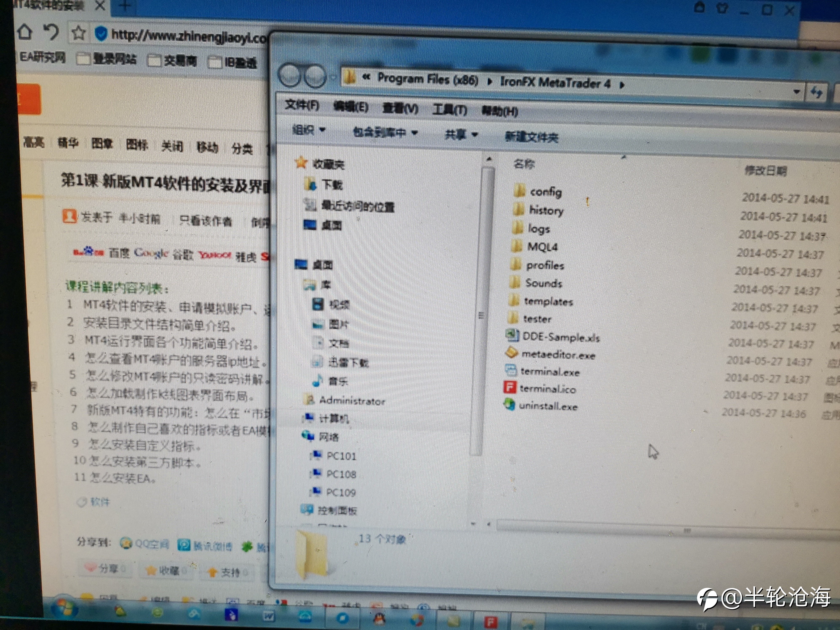Click the browser home icon
This screenshot has height=630, width=840.
pyautogui.click(x=25, y=32)
